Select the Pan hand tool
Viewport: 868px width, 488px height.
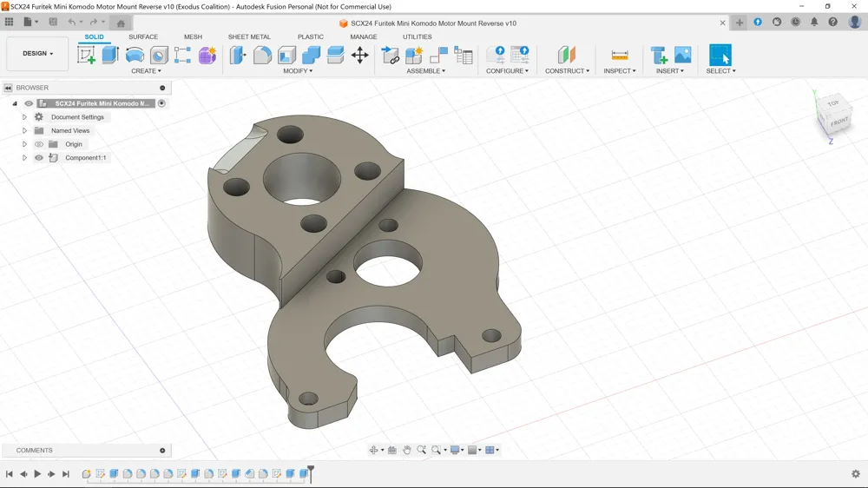click(x=407, y=450)
